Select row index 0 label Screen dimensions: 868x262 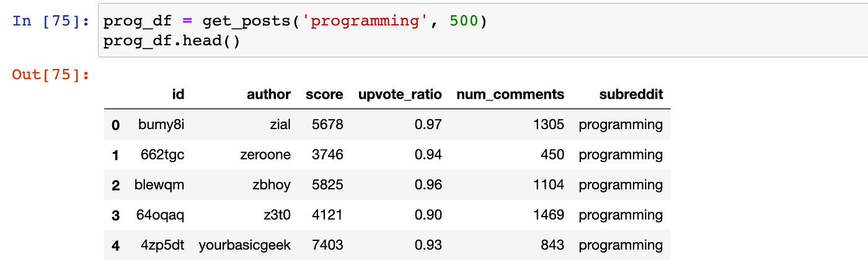[x=115, y=125]
